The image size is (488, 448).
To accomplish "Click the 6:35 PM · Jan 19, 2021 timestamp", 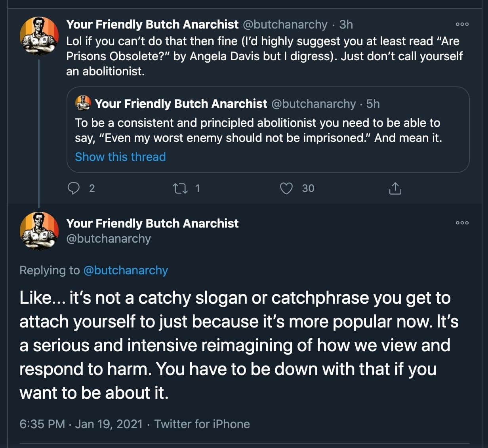I will point(81,424).
